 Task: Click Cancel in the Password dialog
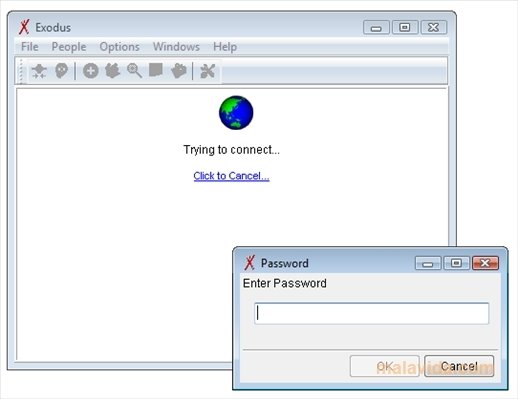[x=459, y=366]
